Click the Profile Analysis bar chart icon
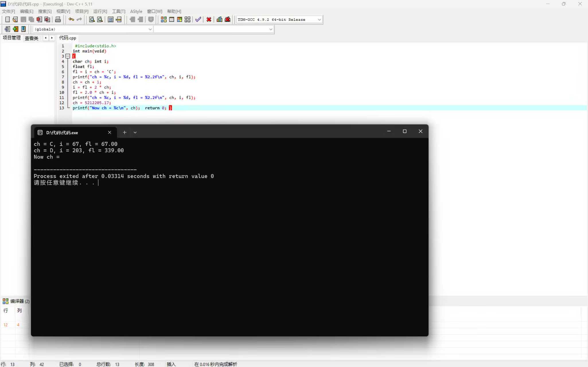 219,19
